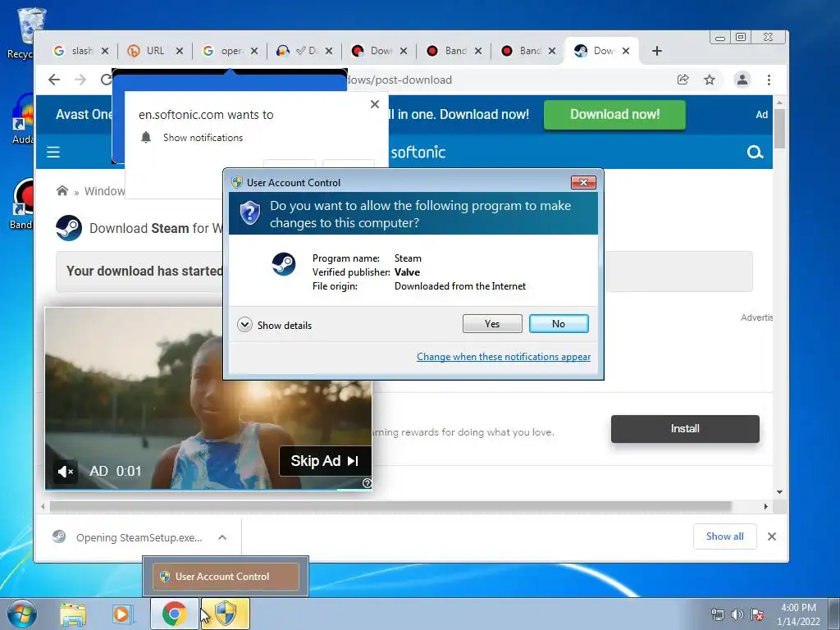
Task: Open the Chrome three-dot menu
Action: 769,80
